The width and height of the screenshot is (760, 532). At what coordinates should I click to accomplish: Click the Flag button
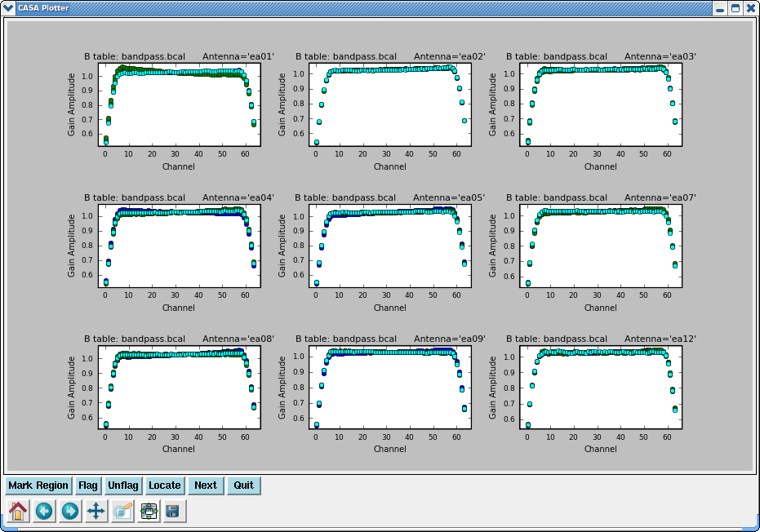tap(87, 485)
